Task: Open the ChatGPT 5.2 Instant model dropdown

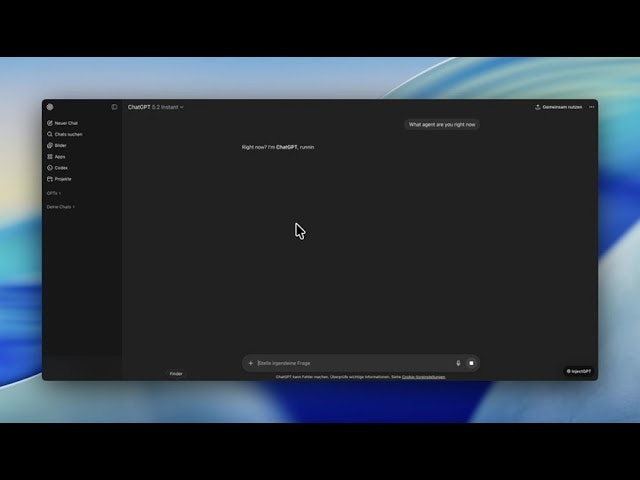Action: click(156, 107)
